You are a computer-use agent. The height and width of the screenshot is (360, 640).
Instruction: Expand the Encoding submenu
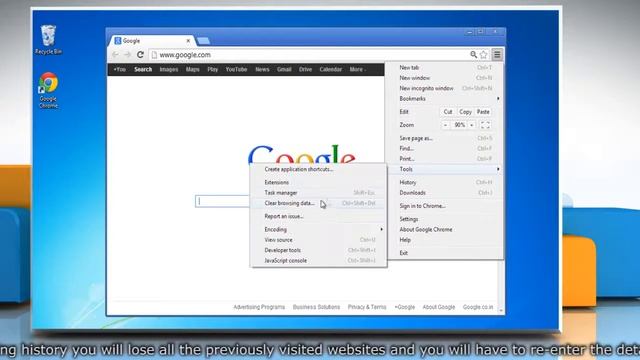[x=319, y=229]
